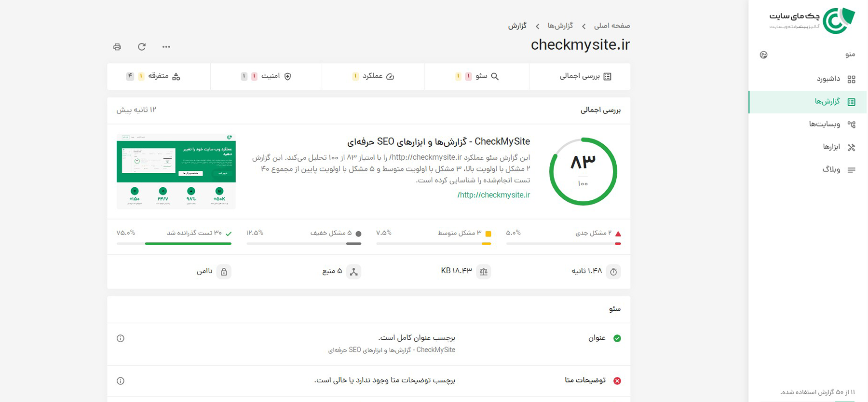
Task: Click the '۱.۴۸ ثانیه' load time value
Action: click(x=587, y=271)
